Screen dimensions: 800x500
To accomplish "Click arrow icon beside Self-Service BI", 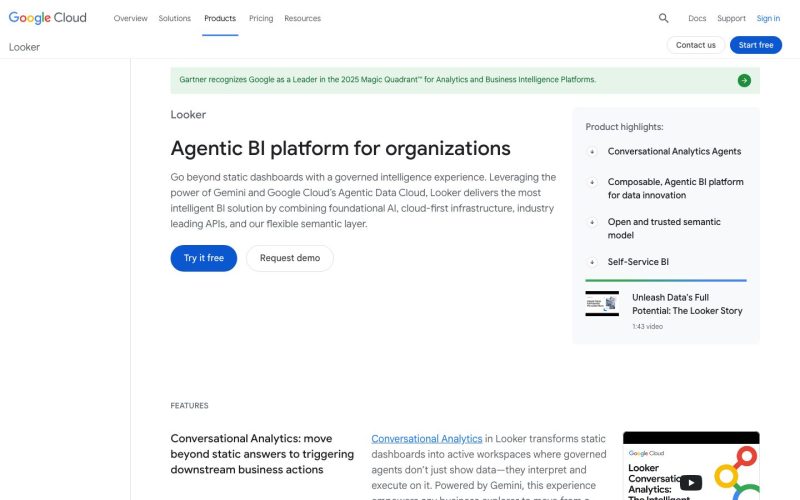I will point(592,262).
